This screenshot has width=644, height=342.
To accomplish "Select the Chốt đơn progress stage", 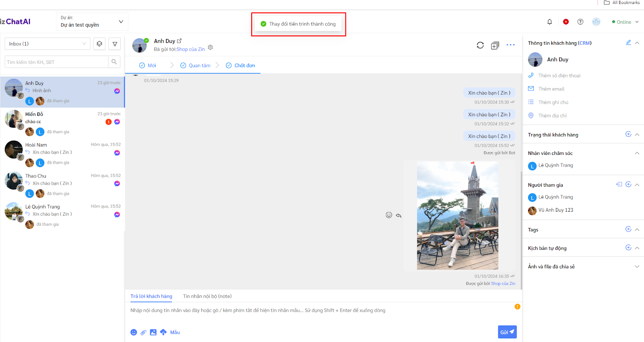I will click(x=241, y=66).
